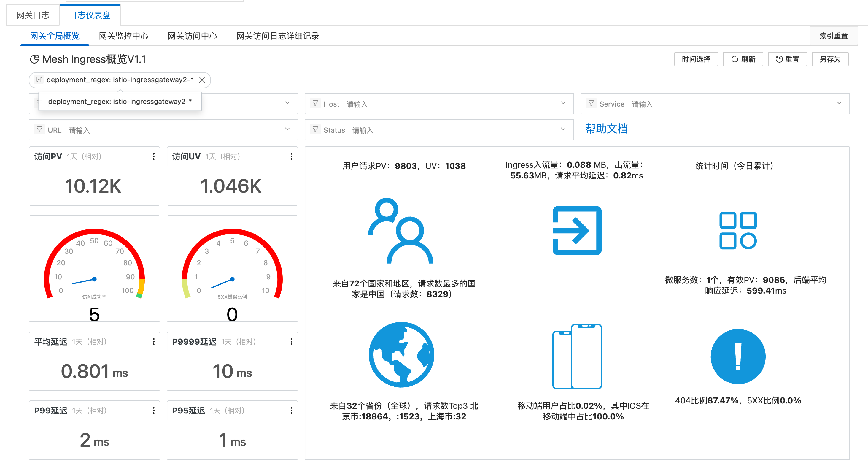Screen dimensions: 868x469
Task: Click the 1 ms P95 latency value
Action: [x=232, y=440]
